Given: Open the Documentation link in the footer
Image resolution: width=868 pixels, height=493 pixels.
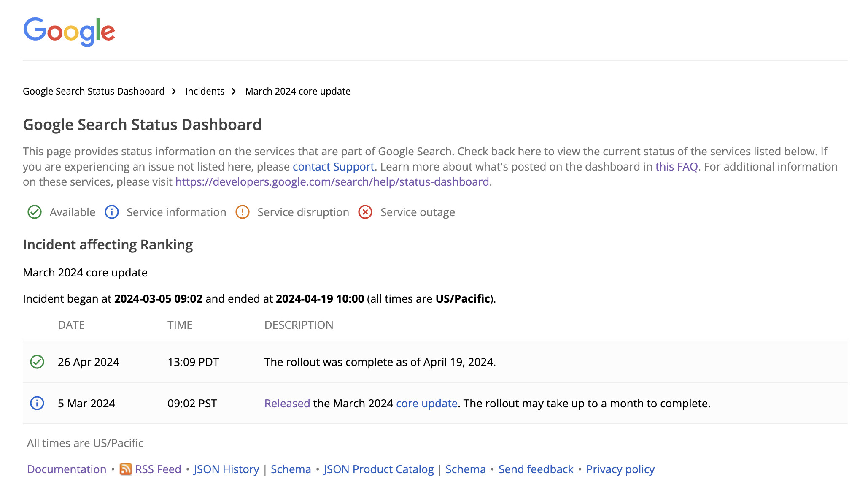Looking at the screenshot, I should (x=66, y=469).
